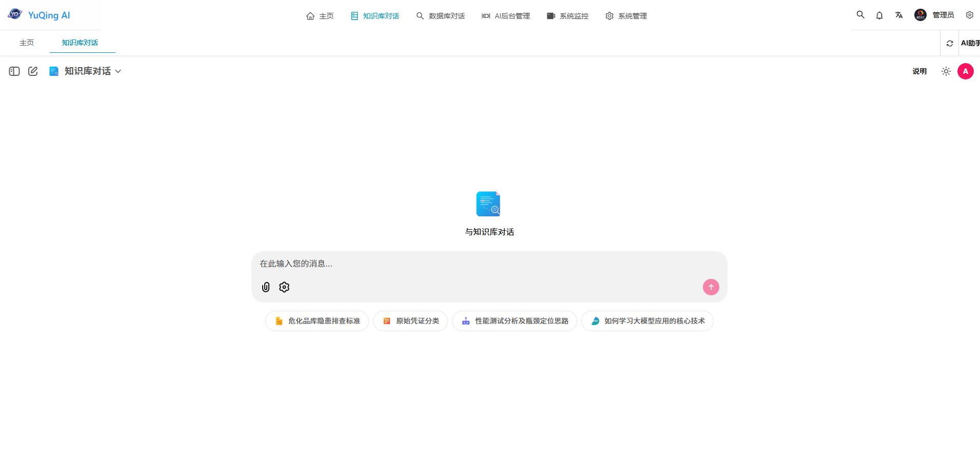Click the pink send message arrow
Viewport: 980px width, 465px height.
(x=710, y=287)
